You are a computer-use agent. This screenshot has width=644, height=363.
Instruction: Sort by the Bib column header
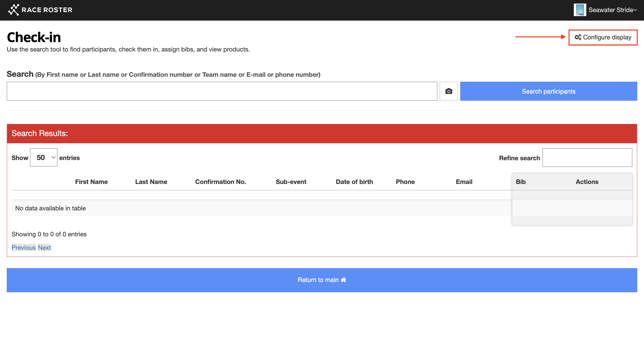point(521,182)
